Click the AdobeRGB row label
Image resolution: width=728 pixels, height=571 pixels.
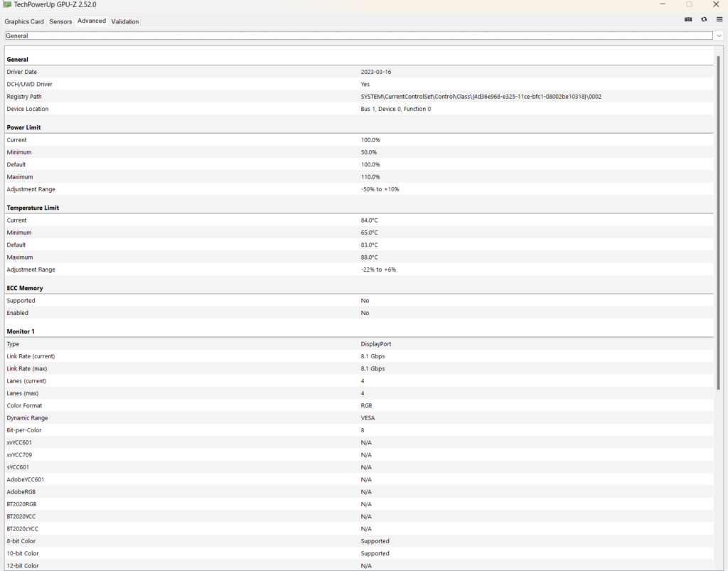21,491
